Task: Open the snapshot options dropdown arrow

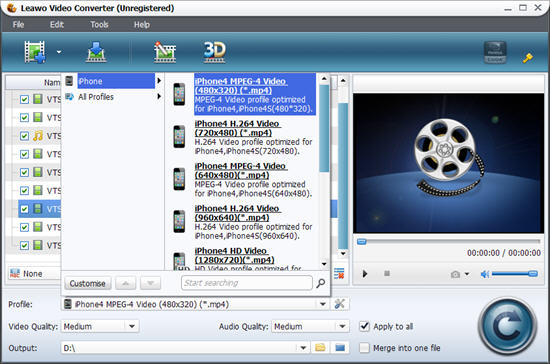Action: (x=467, y=274)
